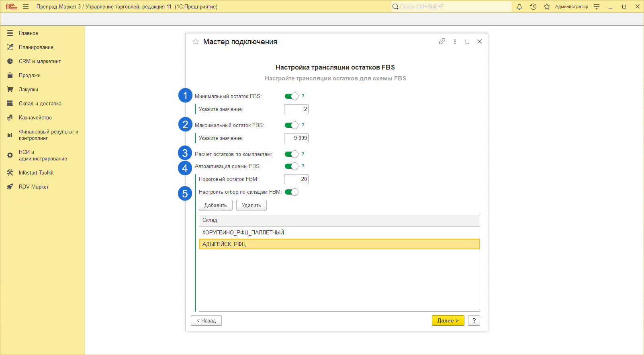
Task: Show help for Минимальный остаток FBS
Action: click(303, 96)
